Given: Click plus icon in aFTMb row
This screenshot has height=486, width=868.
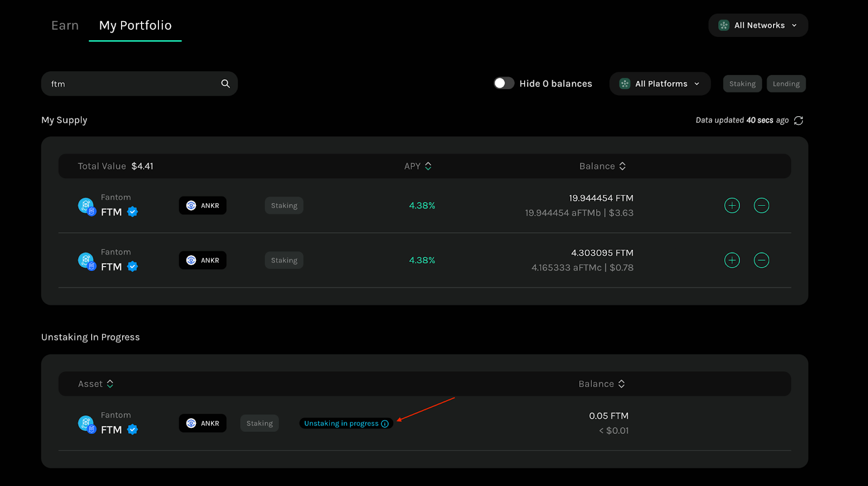Looking at the screenshot, I should [732, 206].
